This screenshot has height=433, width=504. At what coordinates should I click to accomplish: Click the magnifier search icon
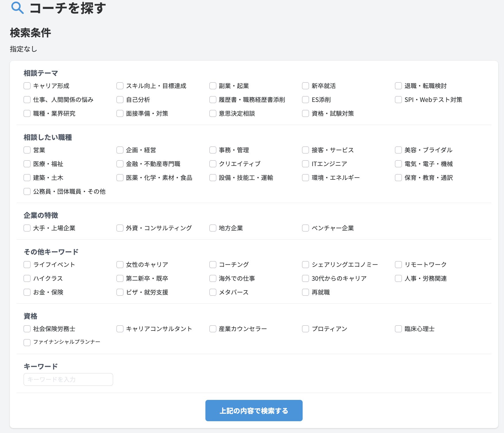(17, 8)
